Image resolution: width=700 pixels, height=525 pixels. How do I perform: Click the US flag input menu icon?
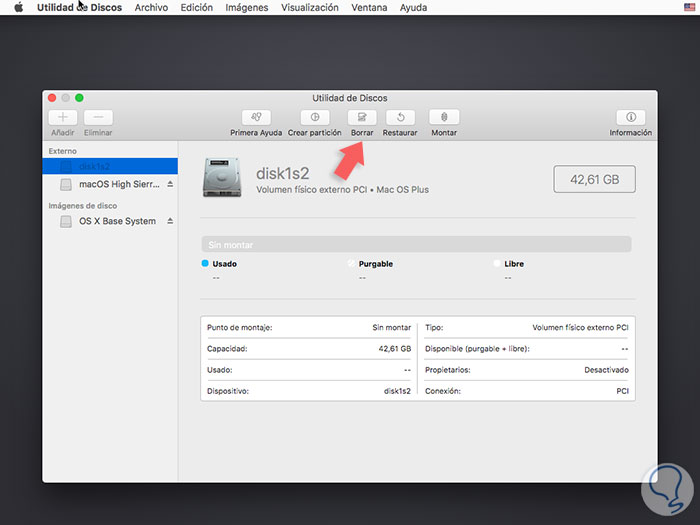tap(689, 7)
